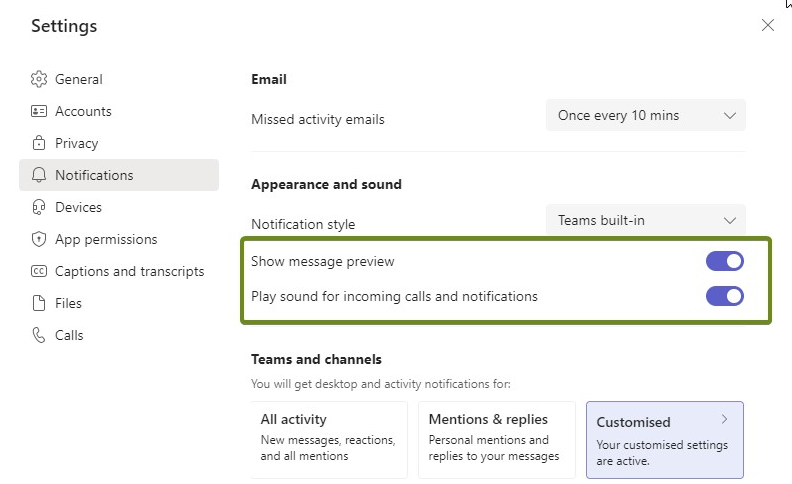The width and height of the screenshot is (792, 484).
Task: Click the Notifications bell icon
Action: (39, 175)
